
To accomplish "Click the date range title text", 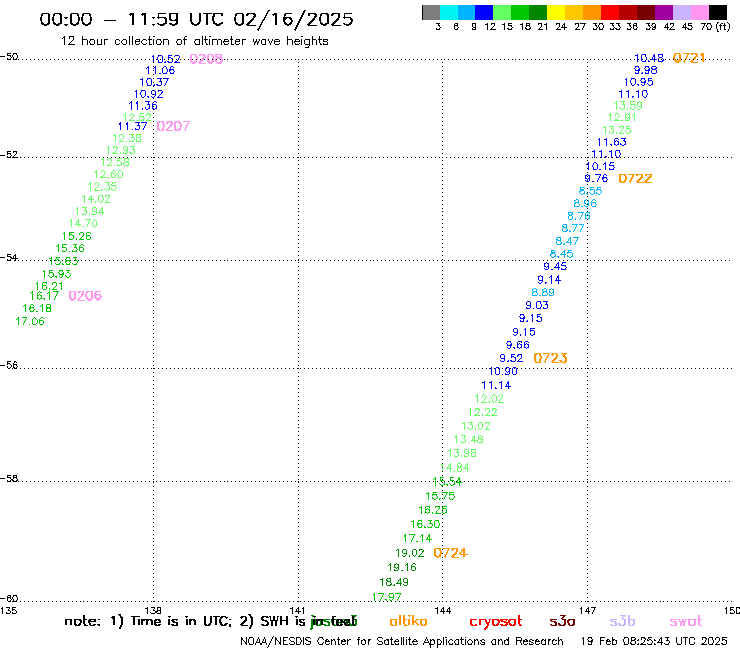I will [x=196, y=19].
